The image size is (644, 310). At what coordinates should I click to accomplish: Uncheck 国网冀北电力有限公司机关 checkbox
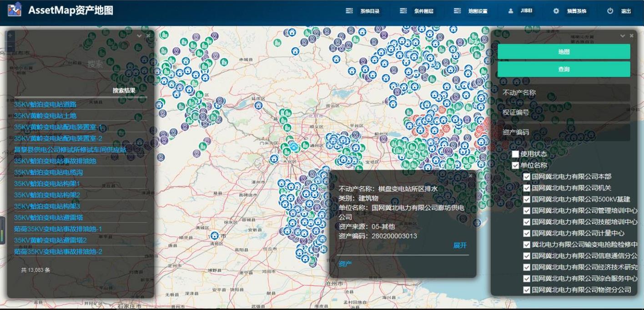coord(527,188)
